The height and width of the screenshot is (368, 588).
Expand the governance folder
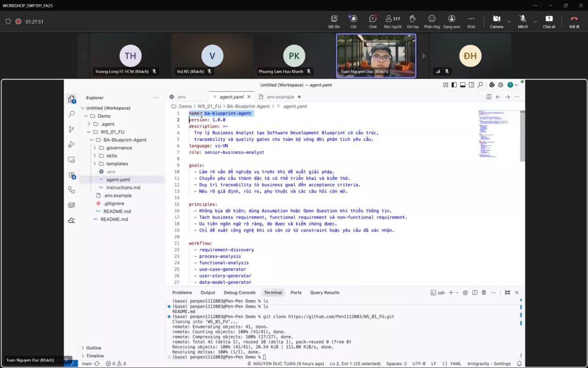click(x=95, y=148)
